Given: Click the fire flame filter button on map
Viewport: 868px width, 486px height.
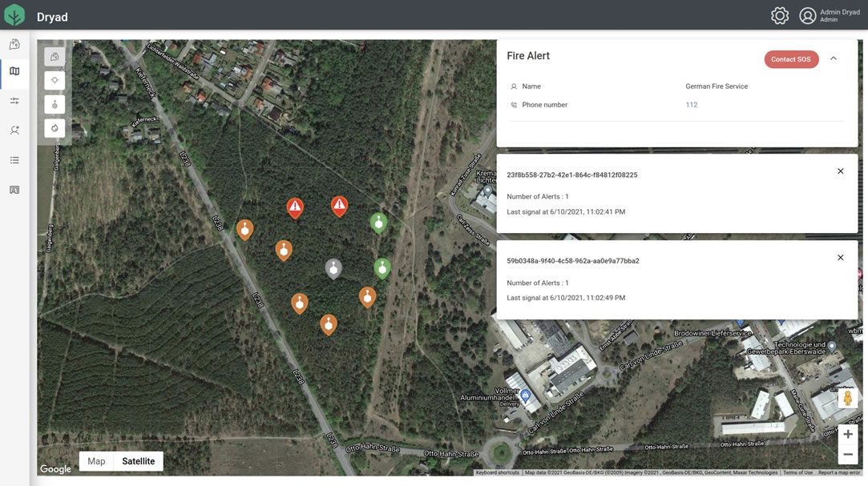Looking at the screenshot, I should (x=55, y=128).
